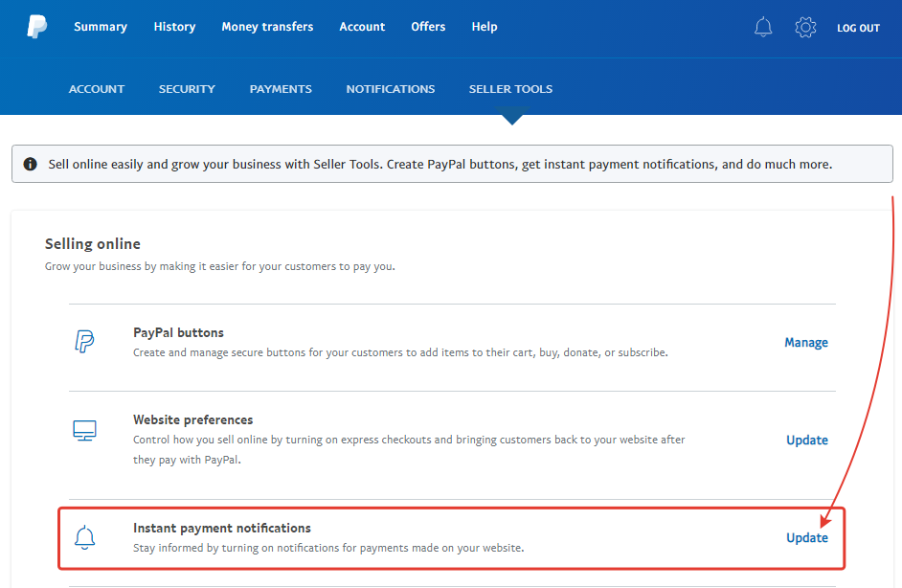This screenshot has width=902, height=588.
Task: Click the LOG OUT button
Action: [858, 28]
